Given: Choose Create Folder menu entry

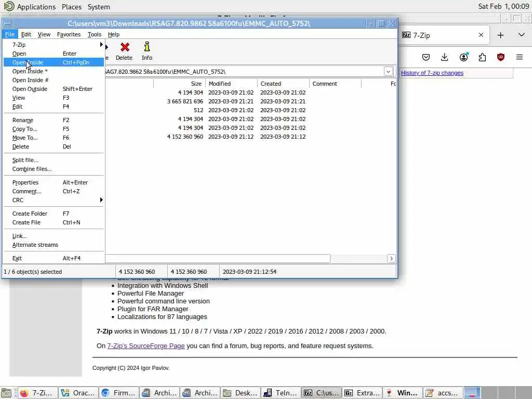Looking at the screenshot, I should (x=54, y=214).
